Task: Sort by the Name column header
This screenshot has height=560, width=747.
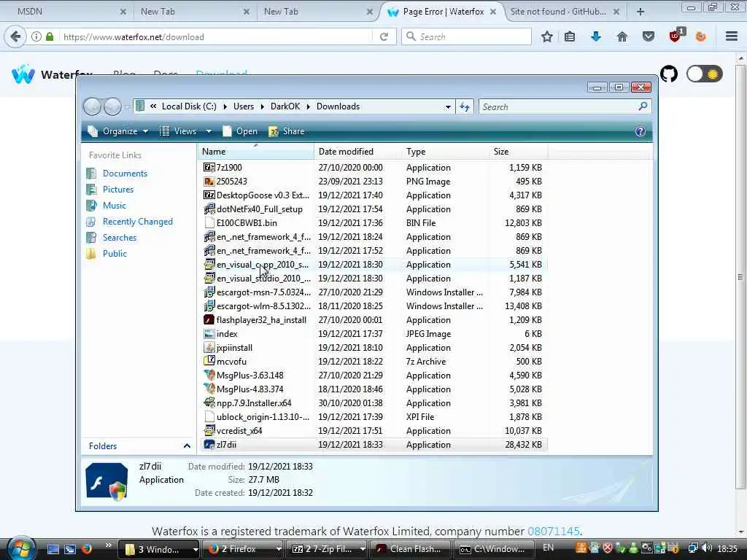Action: click(x=256, y=152)
